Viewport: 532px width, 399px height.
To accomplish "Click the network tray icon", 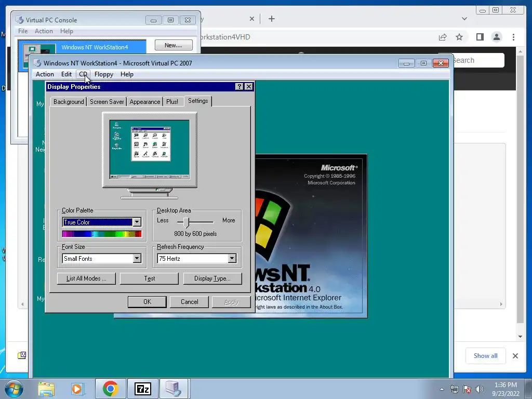I will (454, 389).
